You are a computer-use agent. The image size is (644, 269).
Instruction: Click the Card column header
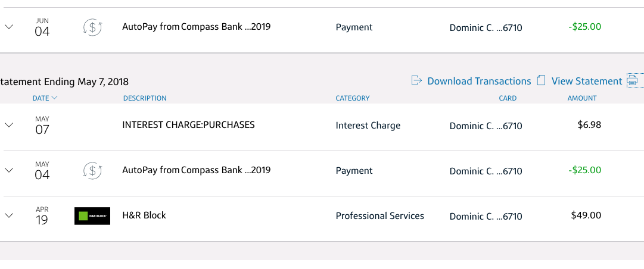tap(508, 98)
